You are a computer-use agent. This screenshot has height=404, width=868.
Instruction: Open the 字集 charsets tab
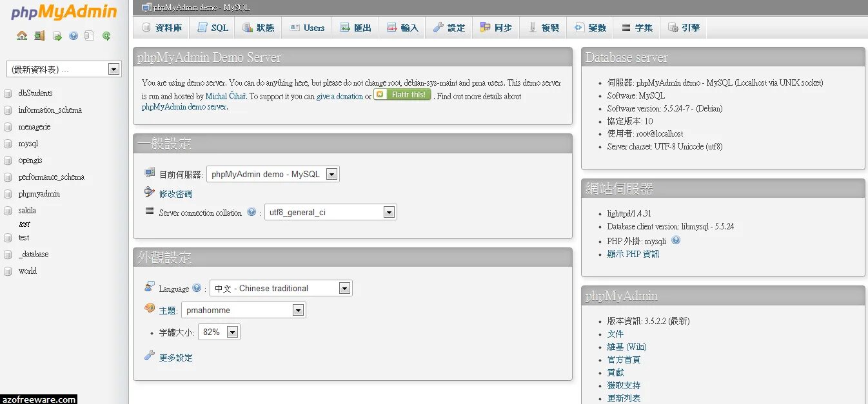click(637, 28)
